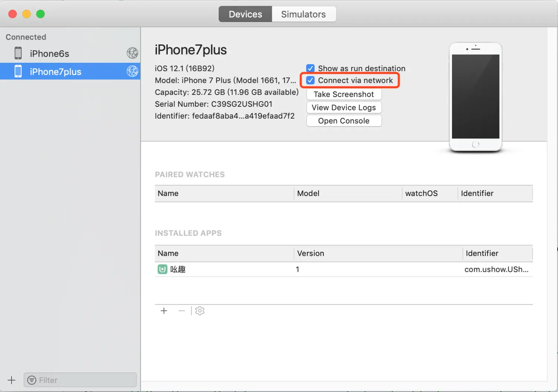This screenshot has height=392, width=558.
Task: Add a device with bottom-left plus button
Action: point(12,380)
